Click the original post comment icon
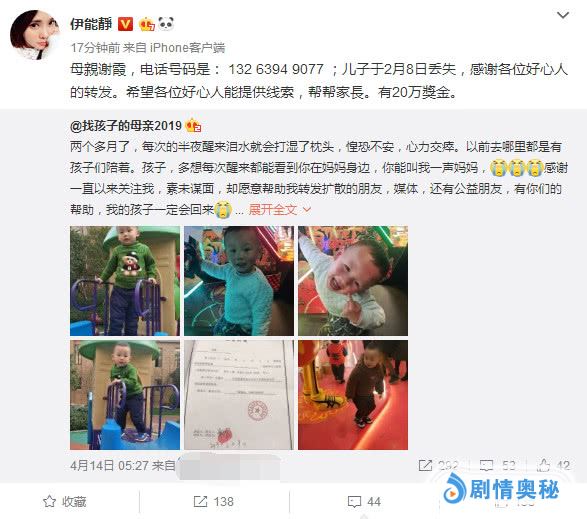 tap(486, 465)
